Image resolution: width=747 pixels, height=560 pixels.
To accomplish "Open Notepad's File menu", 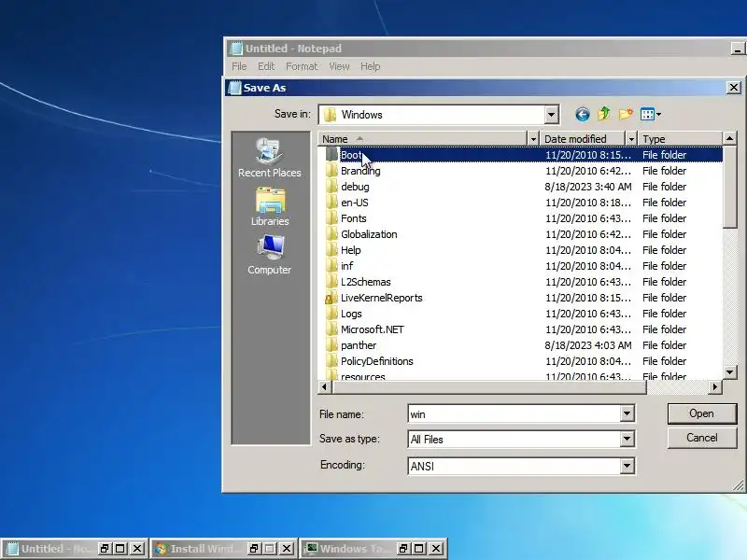I will pyautogui.click(x=239, y=66).
